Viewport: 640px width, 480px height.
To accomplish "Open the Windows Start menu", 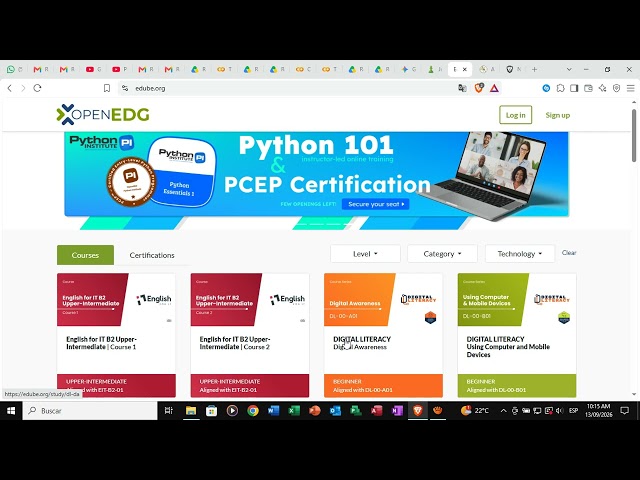I will coord(11,411).
